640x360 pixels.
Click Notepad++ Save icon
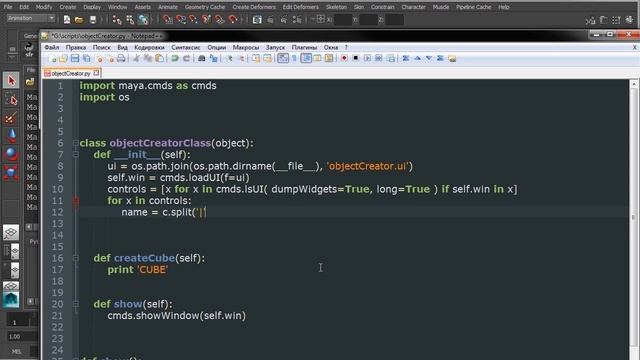tap(75, 59)
